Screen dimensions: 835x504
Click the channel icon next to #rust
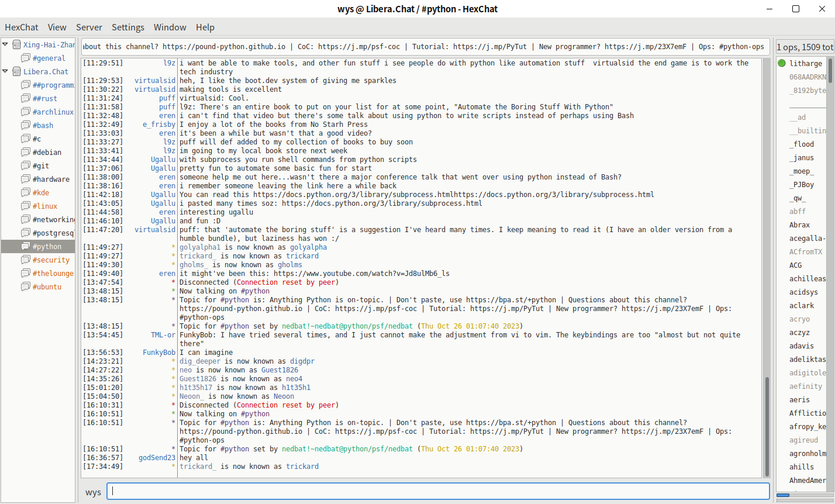(x=26, y=99)
